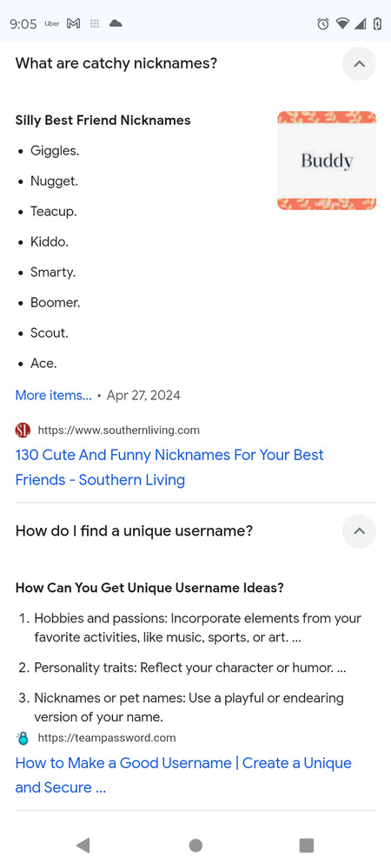Image resolution: width=391 pixels, height=868 pixels.
Task: Tap the 'What are catchy nicknames?' question text
Action: coord(116,63)
